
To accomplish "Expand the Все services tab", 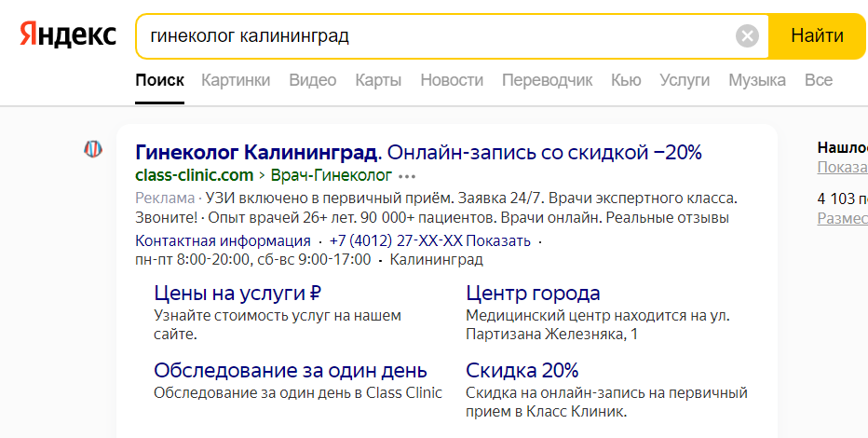I will point(819,80).
